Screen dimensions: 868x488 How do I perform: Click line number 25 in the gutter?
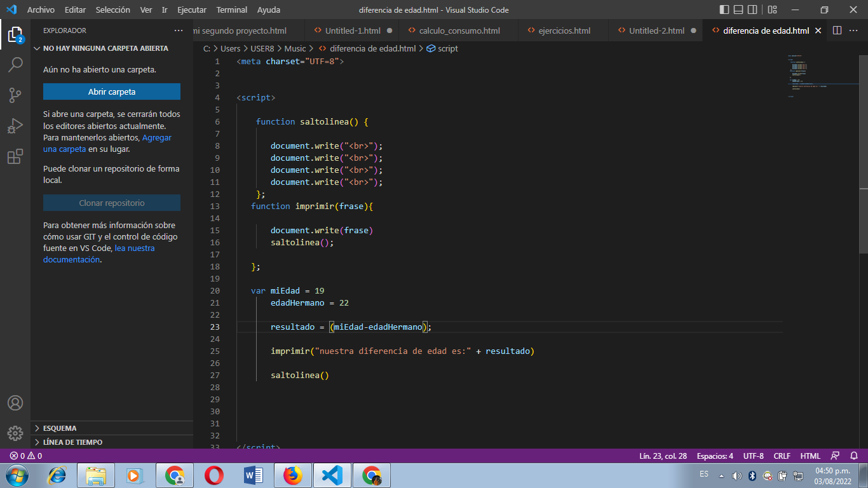(214, 351)
